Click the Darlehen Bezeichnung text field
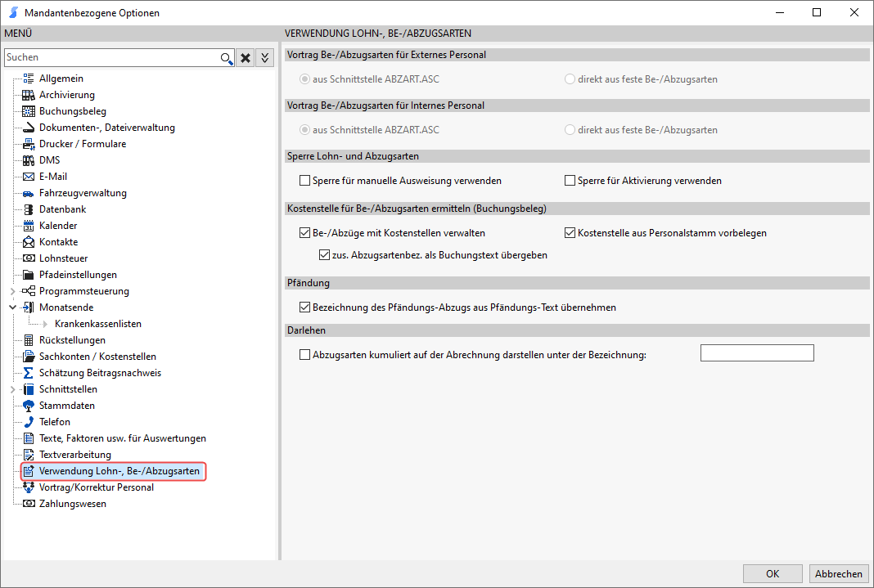The height and width of the screenshot is (588, 874). (x=757, y=353)
